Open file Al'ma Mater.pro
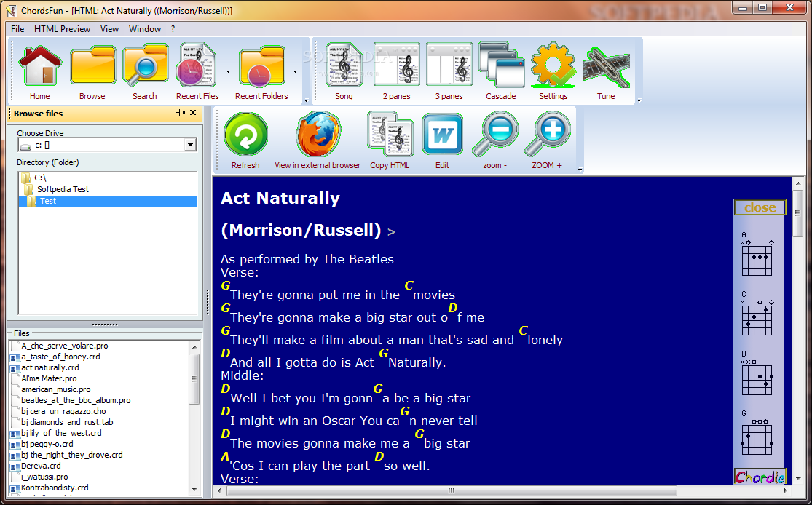This screenshot has height=505, width=812. [49, 378]
